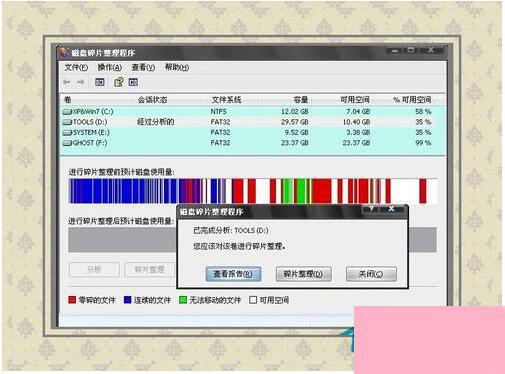Open the 帮助(H) menu
The width and height of the screenshot is (505, 374).
(177, 67)
